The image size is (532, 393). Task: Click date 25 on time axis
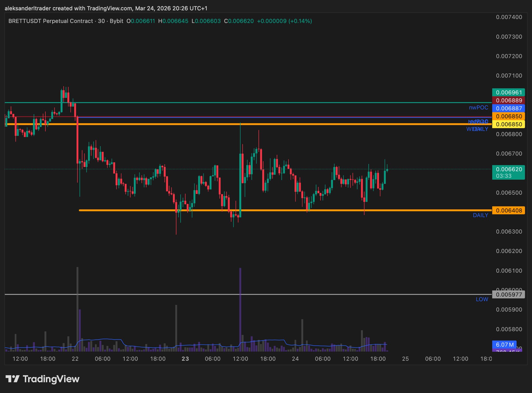tap(405, 359)
